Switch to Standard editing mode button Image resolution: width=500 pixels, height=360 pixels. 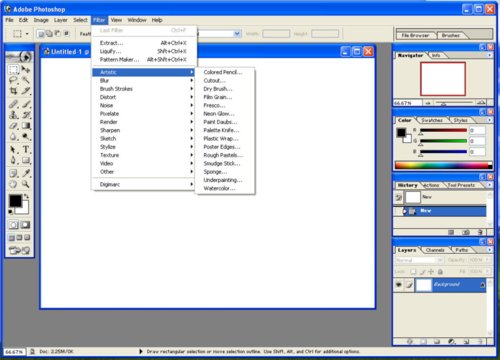[x=13, y=225]
